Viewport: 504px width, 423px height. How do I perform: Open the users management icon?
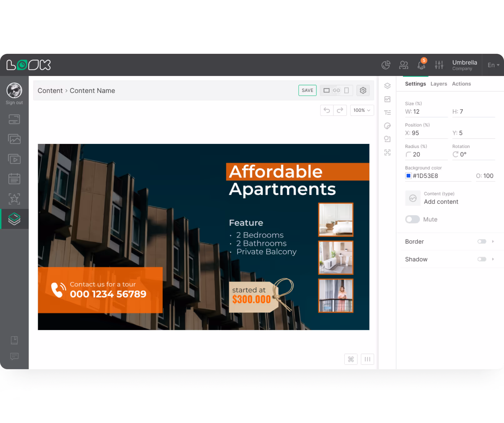click(404, 65)
